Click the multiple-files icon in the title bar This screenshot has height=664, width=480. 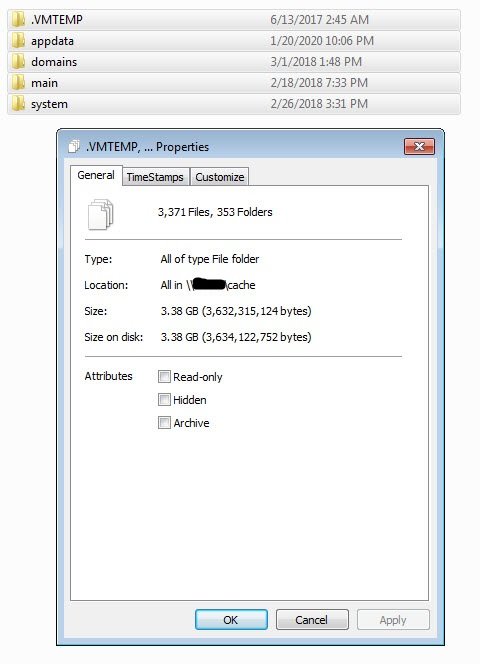(74, 146)
